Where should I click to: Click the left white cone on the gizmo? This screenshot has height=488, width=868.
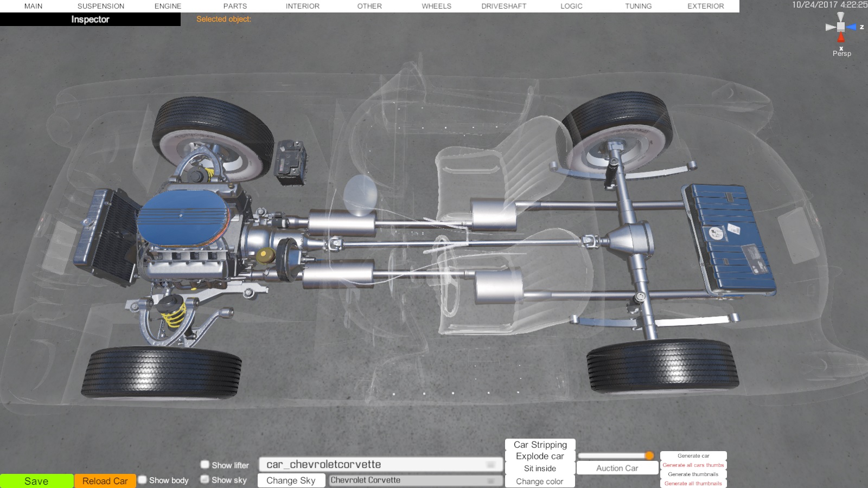(830, 27)
